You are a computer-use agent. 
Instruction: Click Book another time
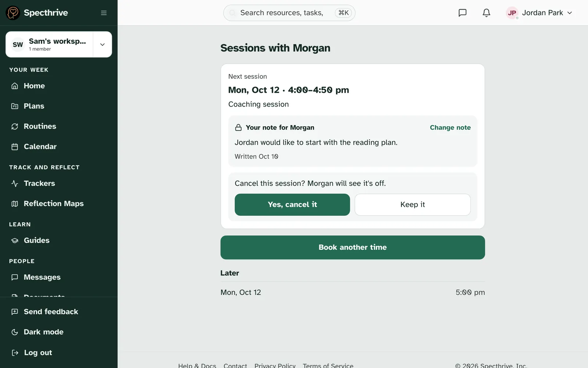(352, 247)
